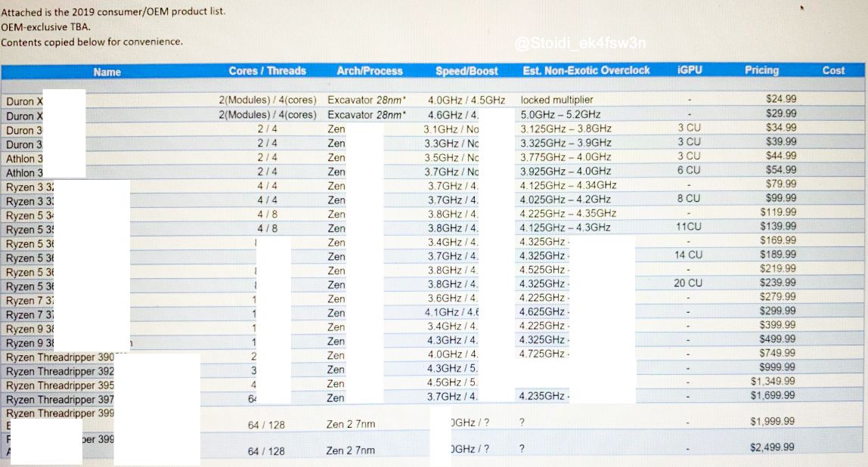Image resolution: width=868 pixels, height=467 pixels.
Task: Click the $239.99 price cell
Action: pos(778,282)
